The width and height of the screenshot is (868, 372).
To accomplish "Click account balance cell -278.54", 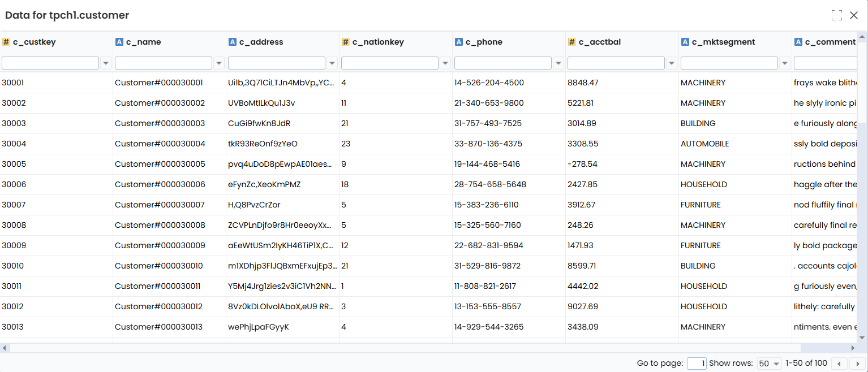I will point(622,164).
